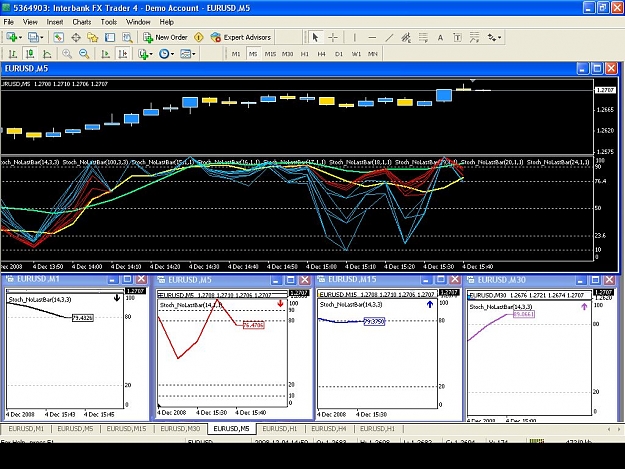The height and width of the screenshot is (469, 625).
Task: Set timeframe to M15
Action: (270, 54)
